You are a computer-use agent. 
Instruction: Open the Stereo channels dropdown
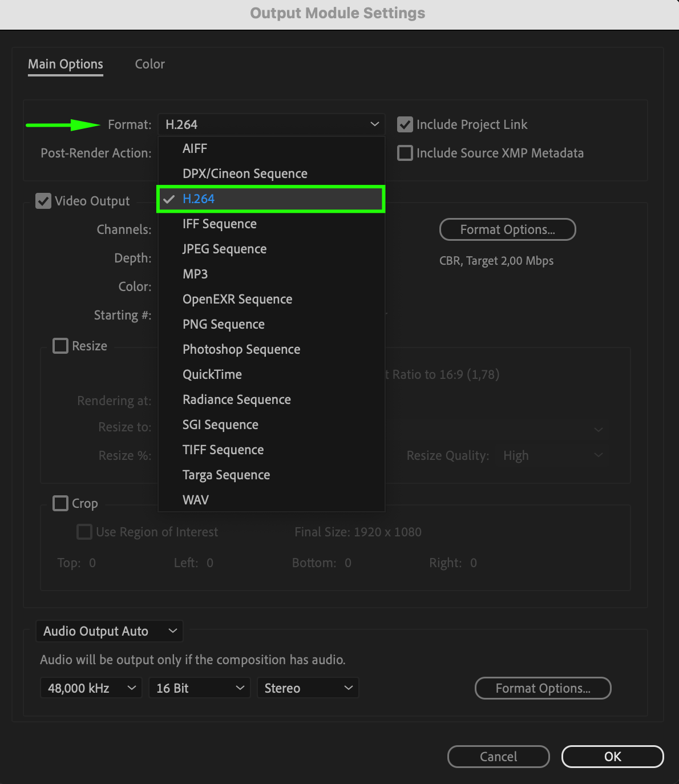[308, 688]
